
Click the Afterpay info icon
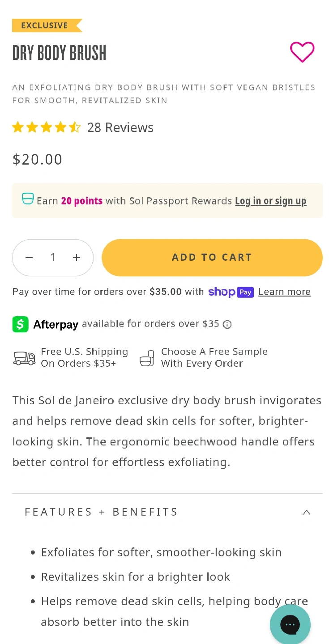227,324
